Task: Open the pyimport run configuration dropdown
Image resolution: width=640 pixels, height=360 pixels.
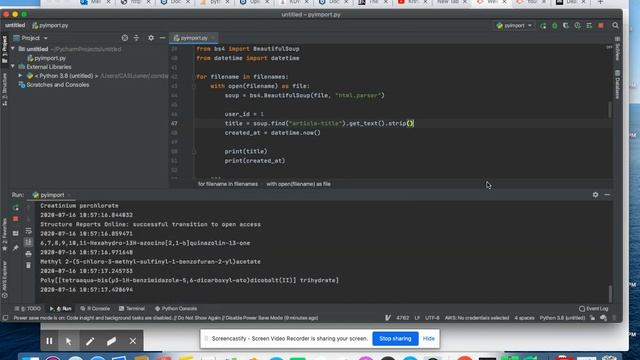Action: coord(514,26)
